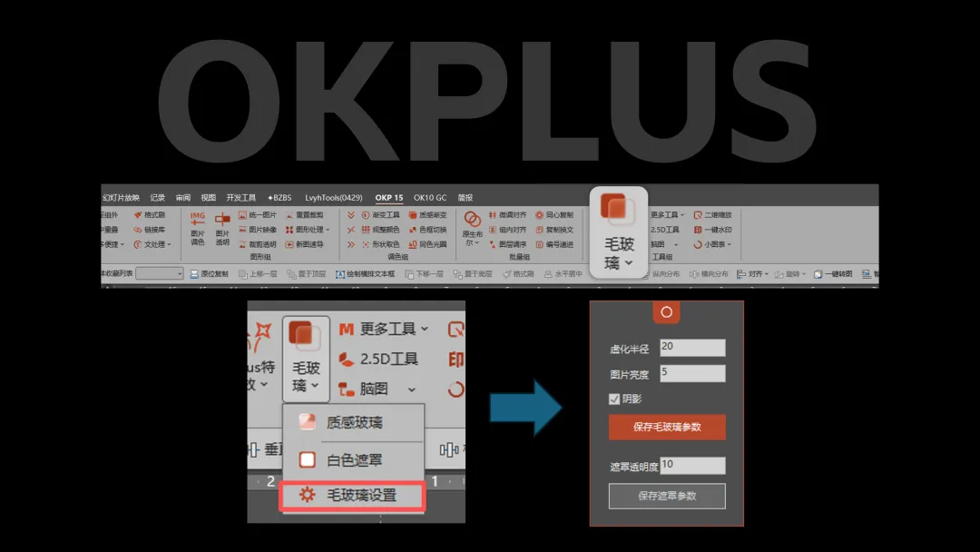Select 形状取色 shape color picker
This screenshot has width=980, height=552.
tap(380, 244)
